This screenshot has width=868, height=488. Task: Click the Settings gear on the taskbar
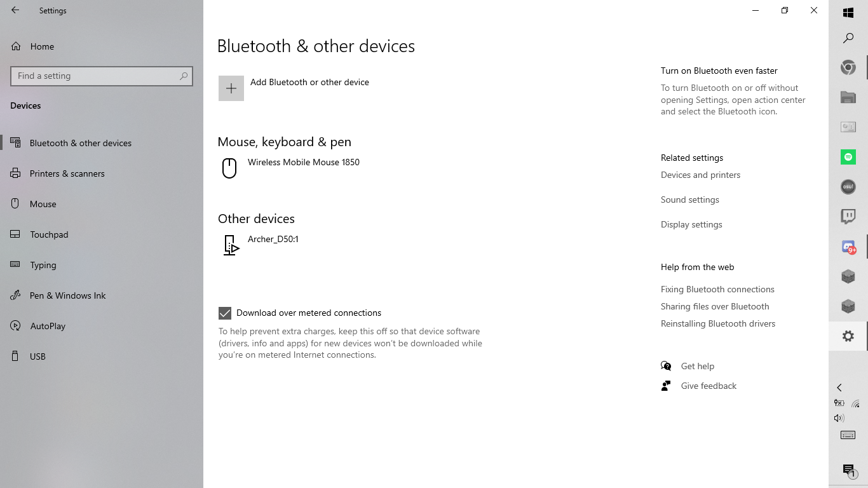click(848, 336)
